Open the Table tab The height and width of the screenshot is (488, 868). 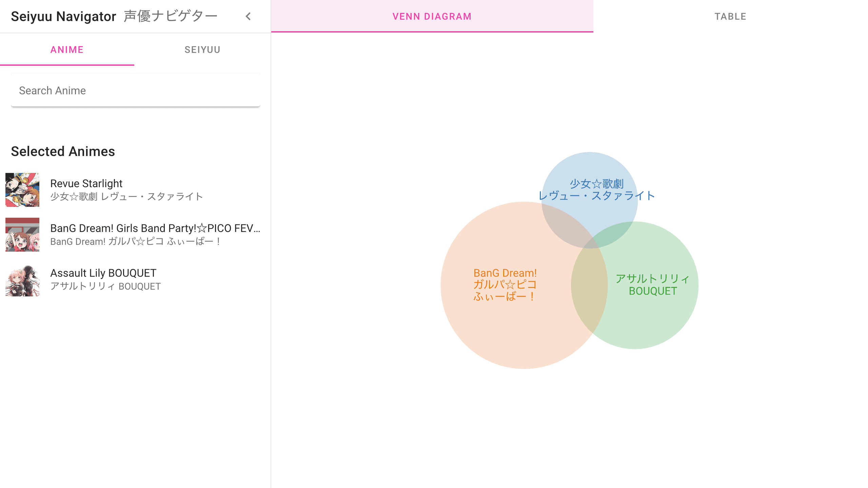pos(730,16)
